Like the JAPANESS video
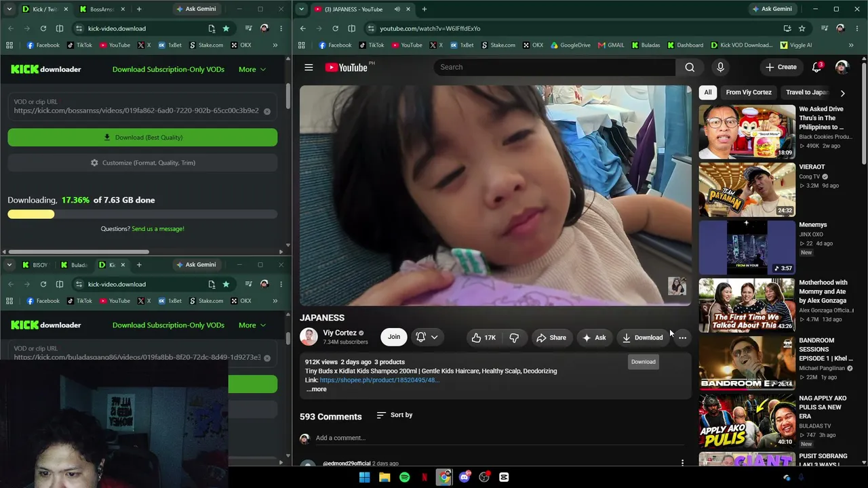Screen dimensions: 868x488 point(484,338)
